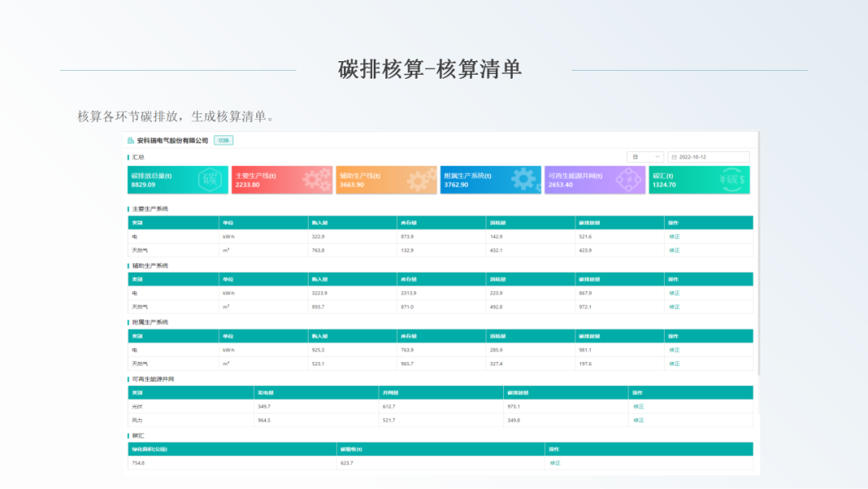Click the 汇总 section heading
This screenshot has height=489, width=868.
pos(138,158)
